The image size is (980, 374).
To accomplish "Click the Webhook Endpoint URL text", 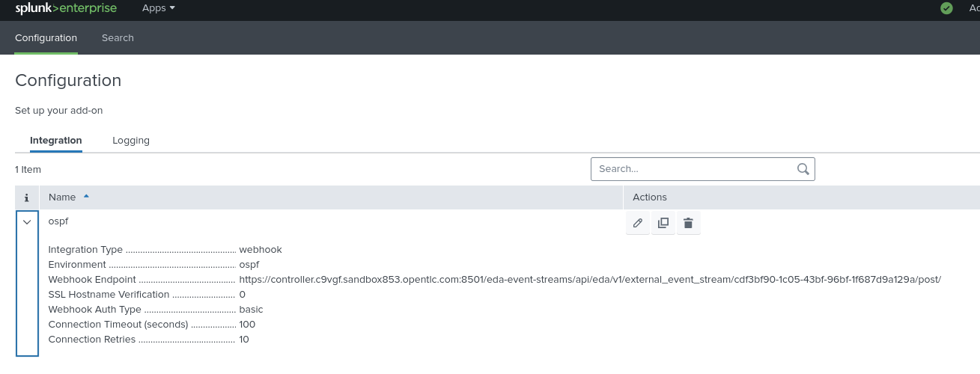I will (x=589, y=280).
